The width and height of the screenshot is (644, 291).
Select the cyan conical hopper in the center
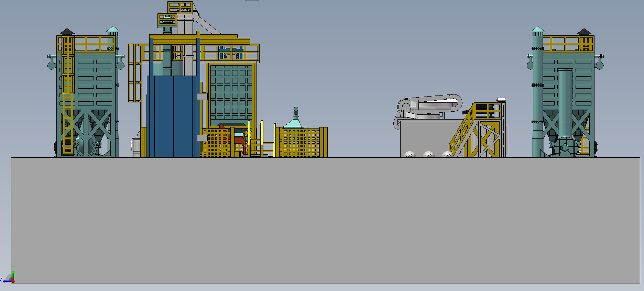294,123
